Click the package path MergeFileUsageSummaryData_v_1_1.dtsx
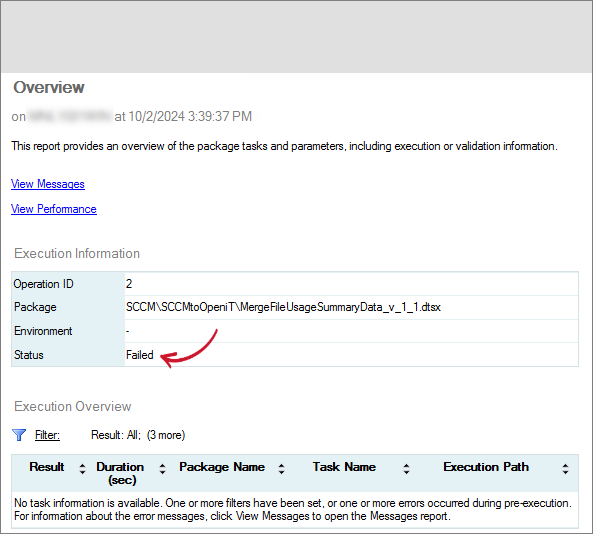Viewport: 593px width, 534px height. point(283,307)
